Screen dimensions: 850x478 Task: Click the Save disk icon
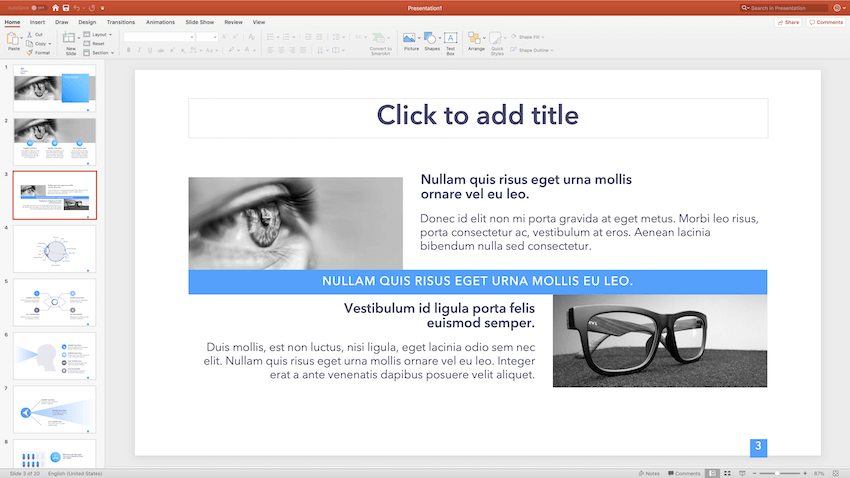click(66, 8)
